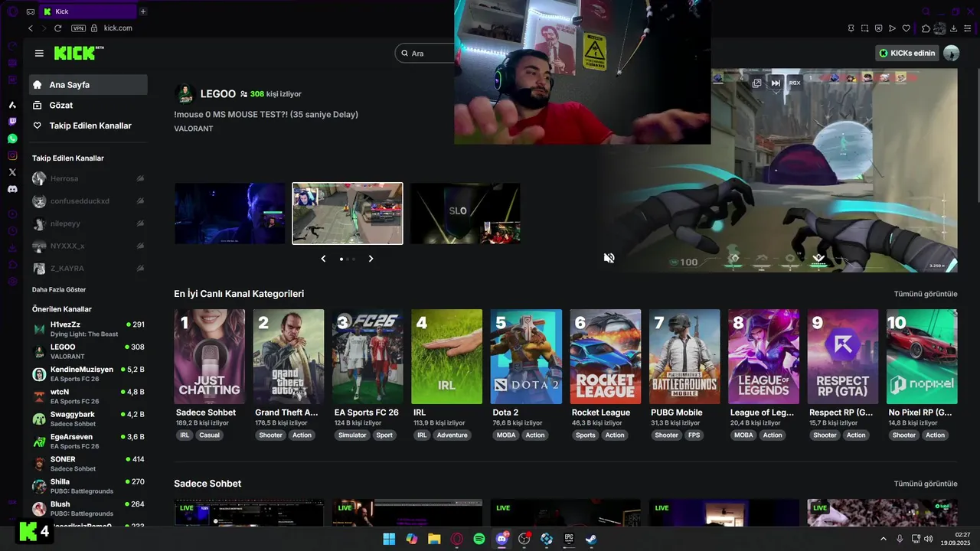The image size is (980, 551).
Task: Click the Adventure tag under IRL
Action: pos(452,435)
